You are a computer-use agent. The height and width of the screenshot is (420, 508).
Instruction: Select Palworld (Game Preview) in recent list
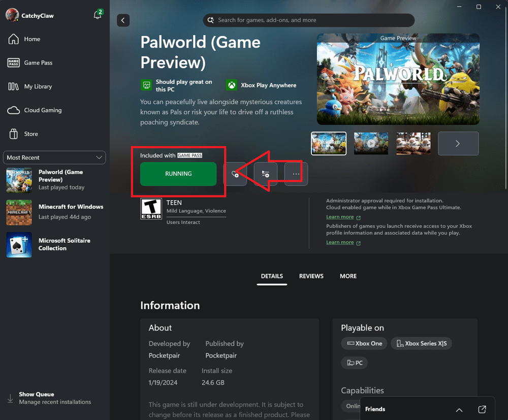[x=54, y=180]
